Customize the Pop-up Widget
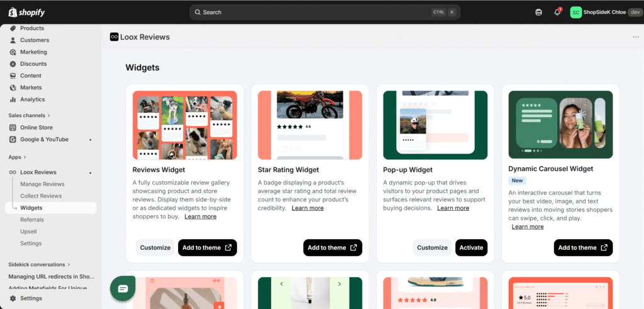Image resolution: width=644 pixels, height=309 pixels. 433,248
